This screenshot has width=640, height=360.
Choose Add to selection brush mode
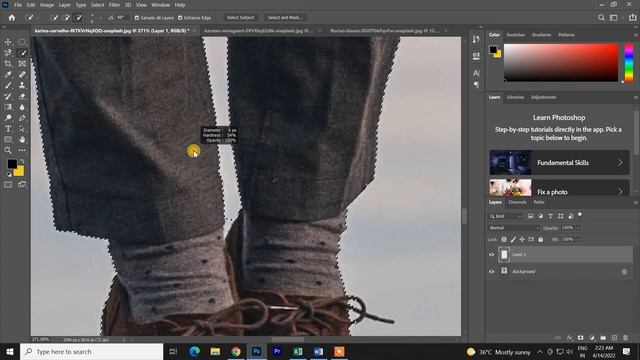click(66, 18)
